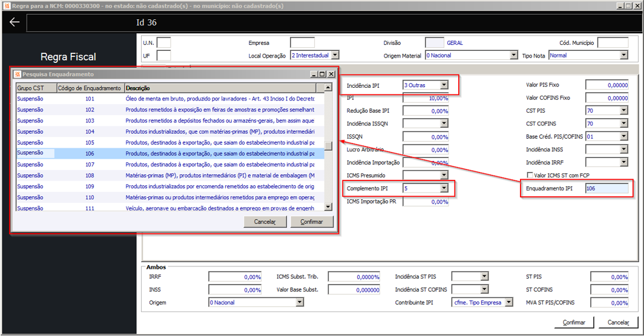Sort by Descrição column header

coord(220,88)
